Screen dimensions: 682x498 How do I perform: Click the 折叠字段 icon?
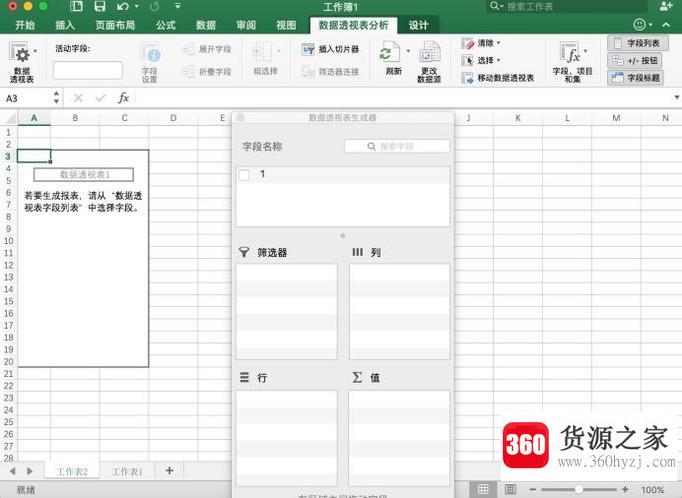click(x=188, y=72)
